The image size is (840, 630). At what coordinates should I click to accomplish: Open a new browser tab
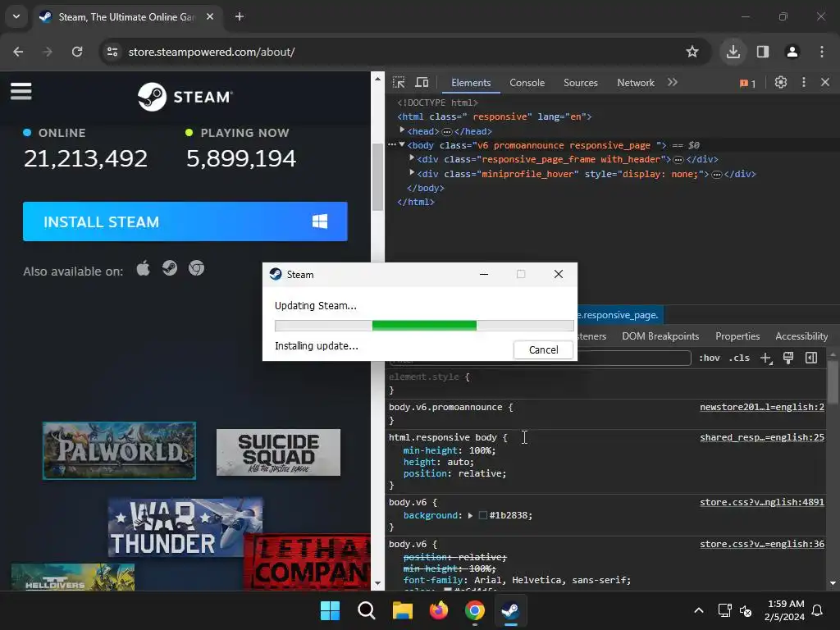click(240, 16)
